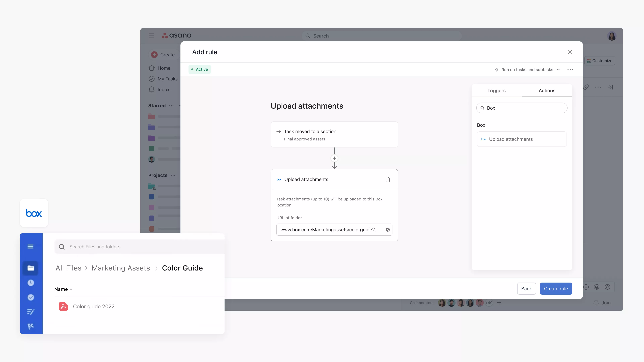644x362 pixels.
Task: Click the Upload attachments Box icon
Action: coord(279,179)
